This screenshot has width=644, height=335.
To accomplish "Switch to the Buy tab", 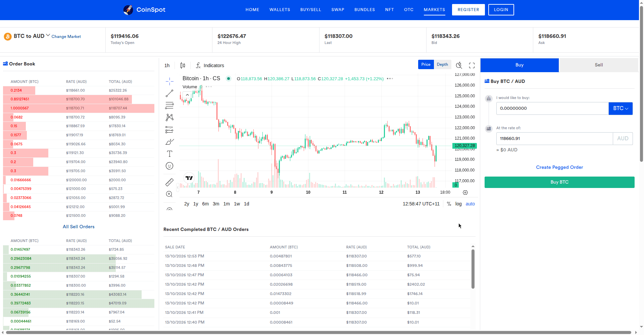I will pos(519,65).
